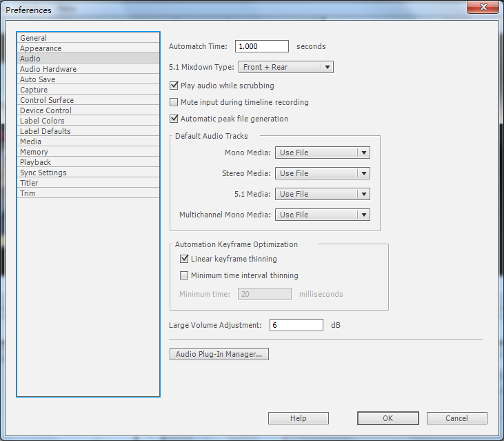Open the 5.1 Mixdown Type dropdown
The image size is (504, 441).
pyautogui.click(x=286, y=67)
